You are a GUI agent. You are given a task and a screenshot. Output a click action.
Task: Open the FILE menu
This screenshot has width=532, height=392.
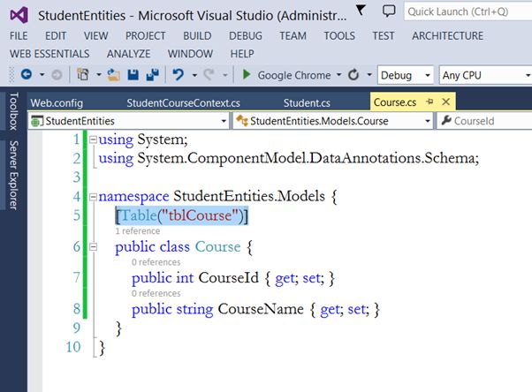19,35
